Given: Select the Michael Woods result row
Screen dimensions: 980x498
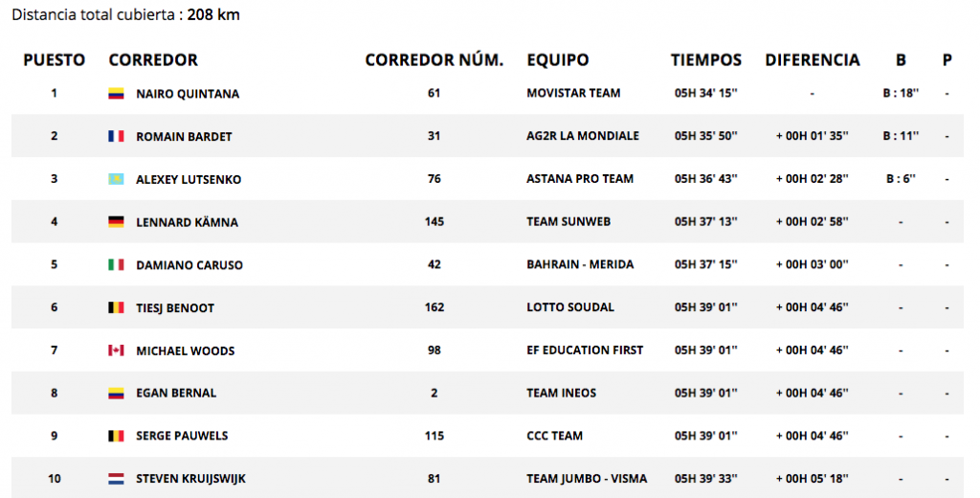Looking at the screenshot, I should 487,351.
